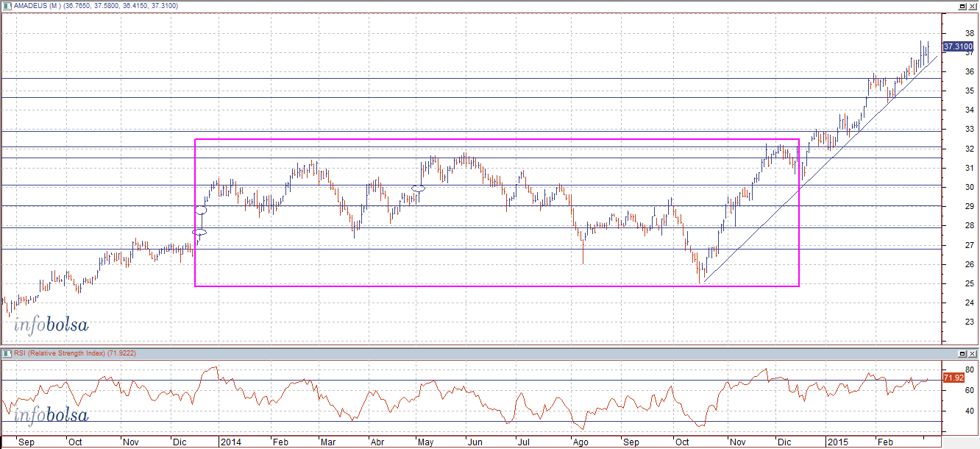Screen dimensions: 980x449
Task: Click the Abr month label
Action: [377, 443]
